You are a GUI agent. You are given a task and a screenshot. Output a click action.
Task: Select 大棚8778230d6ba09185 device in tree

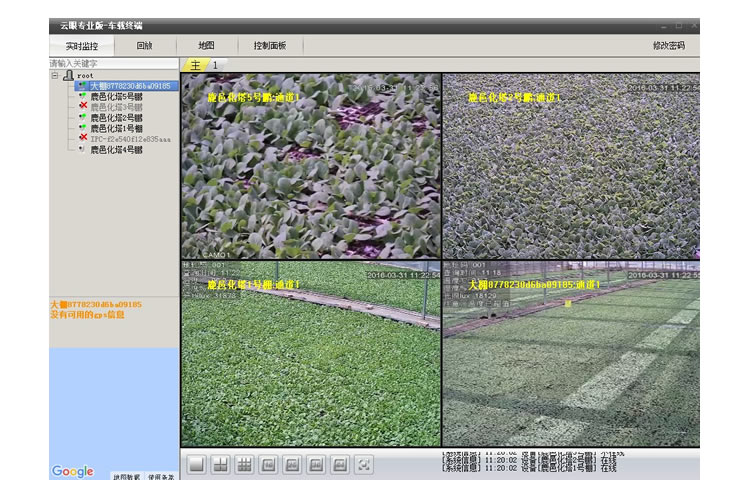130,86
